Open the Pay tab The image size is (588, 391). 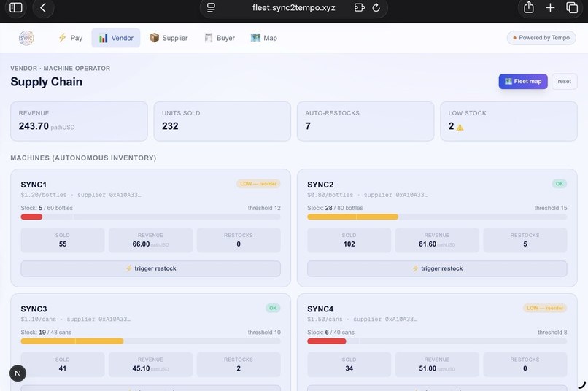point(70,38)
